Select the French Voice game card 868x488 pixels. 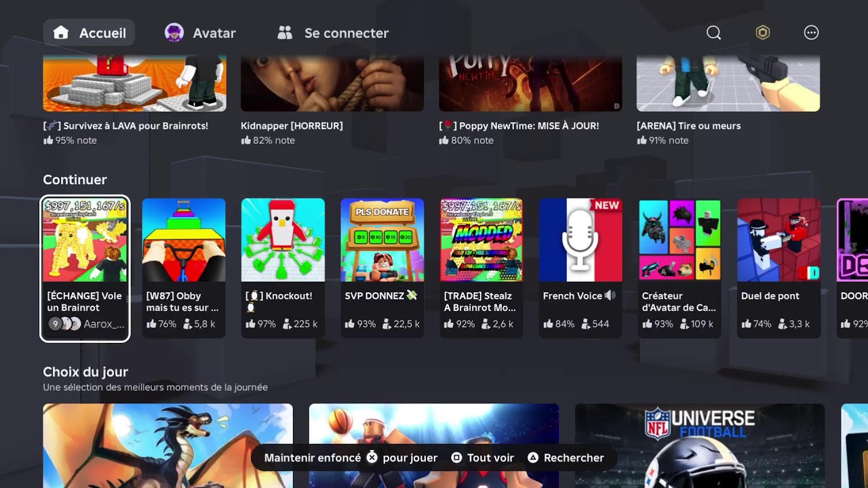pos(580,269)
